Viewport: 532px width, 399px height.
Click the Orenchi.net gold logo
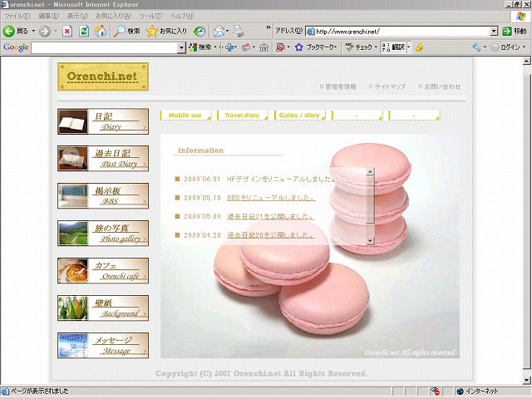click(x=103, y=76)
